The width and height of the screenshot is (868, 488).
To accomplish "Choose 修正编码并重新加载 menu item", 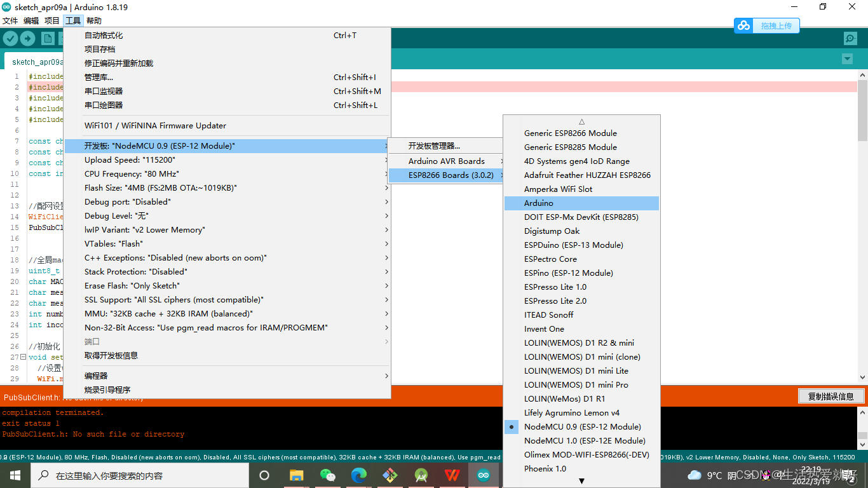I will pos(227,63).
